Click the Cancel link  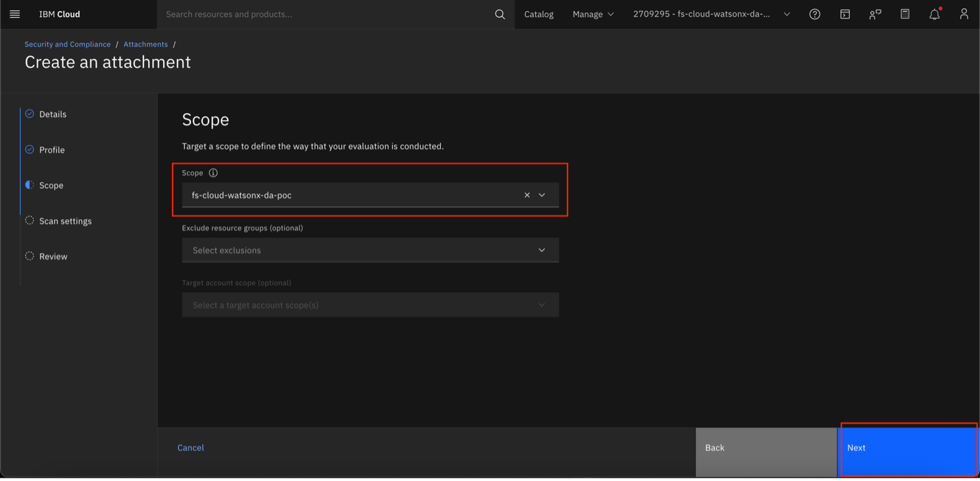point(191,448)
